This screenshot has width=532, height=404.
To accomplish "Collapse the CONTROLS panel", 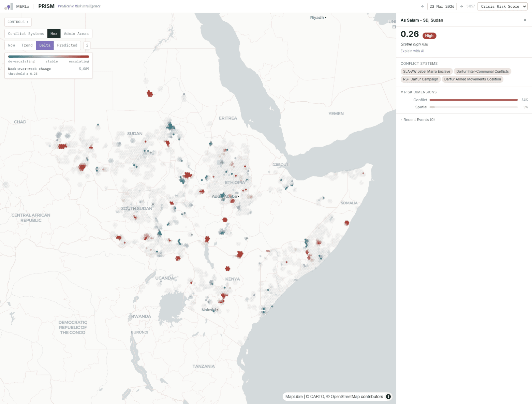I will (x=18, y=22).
